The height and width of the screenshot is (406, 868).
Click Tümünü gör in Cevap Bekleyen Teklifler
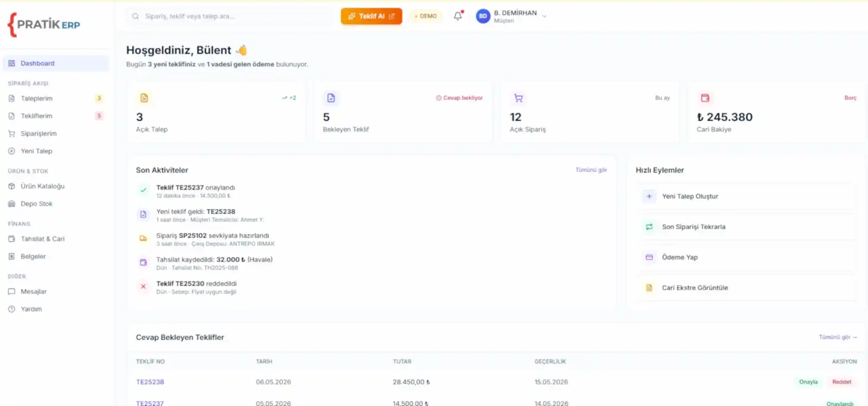tap(838, 337)
